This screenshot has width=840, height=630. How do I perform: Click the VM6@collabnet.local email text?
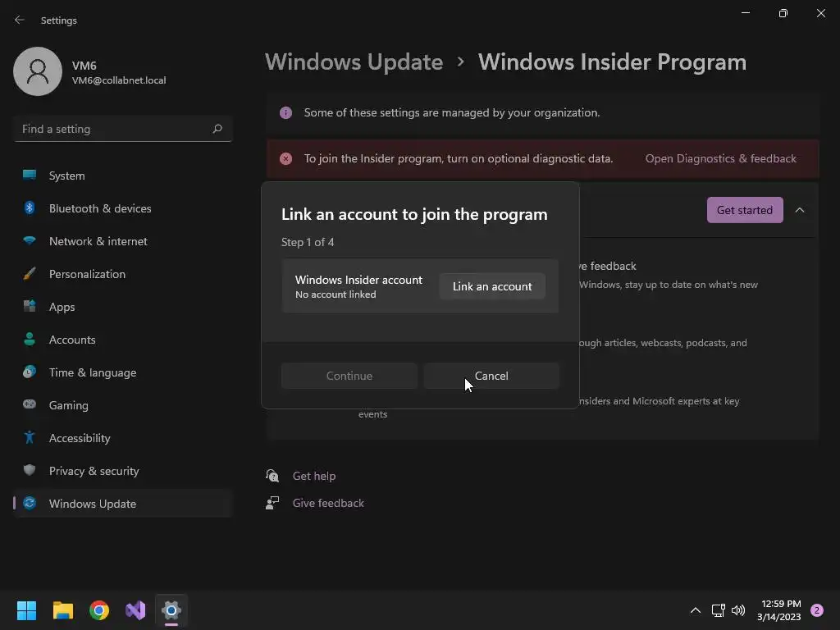[119, 80]
